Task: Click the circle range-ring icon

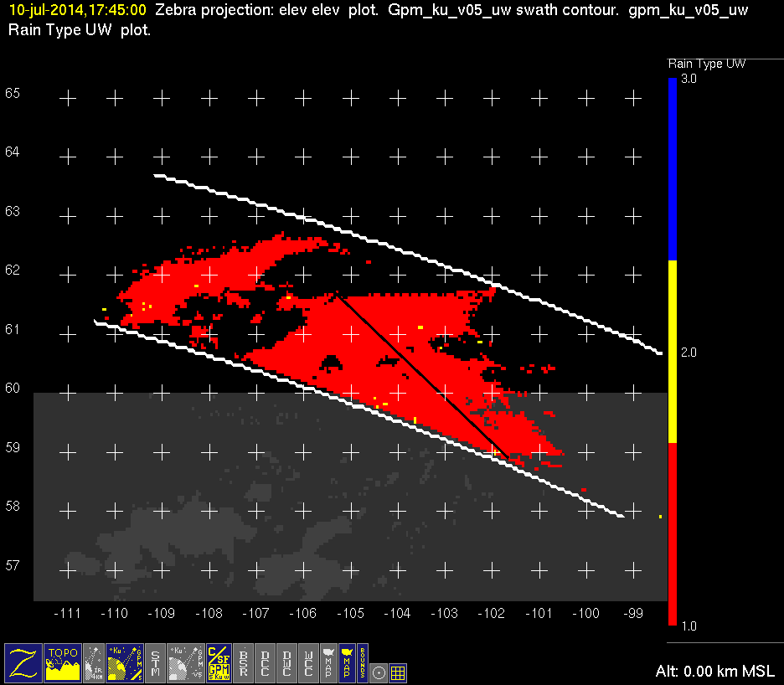Action: (x=379, y=672)
